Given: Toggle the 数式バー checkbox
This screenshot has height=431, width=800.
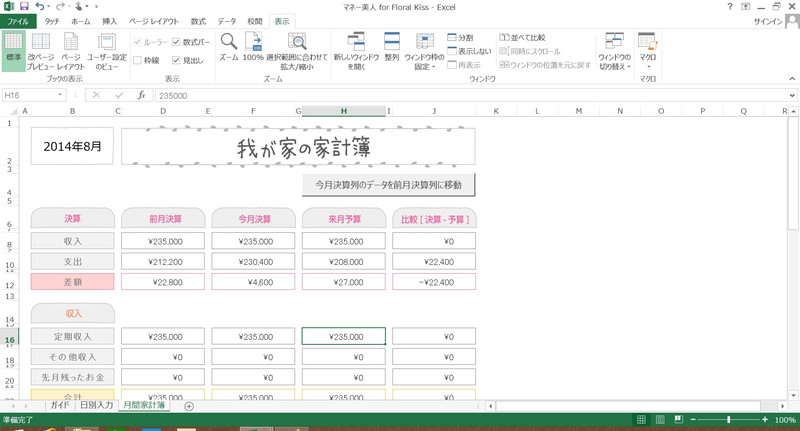Looking at the screenshot, I should pyautogui.click(x=176, y=42).
